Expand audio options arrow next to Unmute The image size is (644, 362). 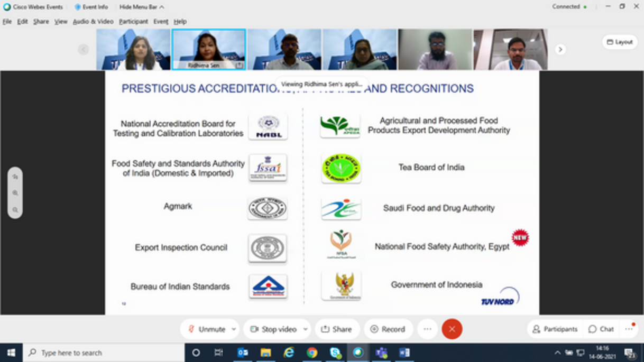pos(234,329)
